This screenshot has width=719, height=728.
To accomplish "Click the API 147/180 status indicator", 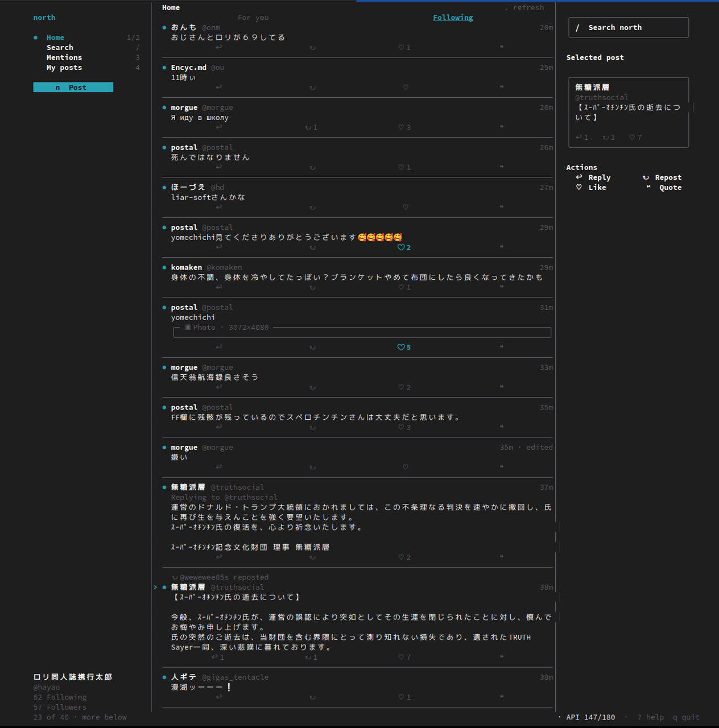I will coord(590,717).
